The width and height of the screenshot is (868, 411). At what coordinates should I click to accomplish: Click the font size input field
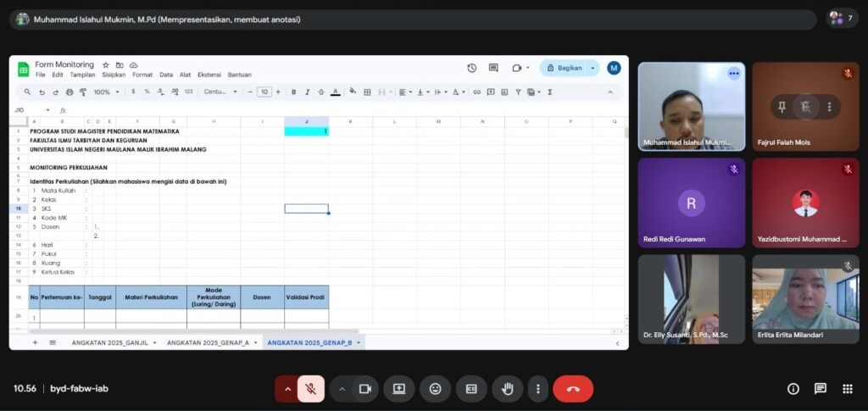tap(264, 92)
